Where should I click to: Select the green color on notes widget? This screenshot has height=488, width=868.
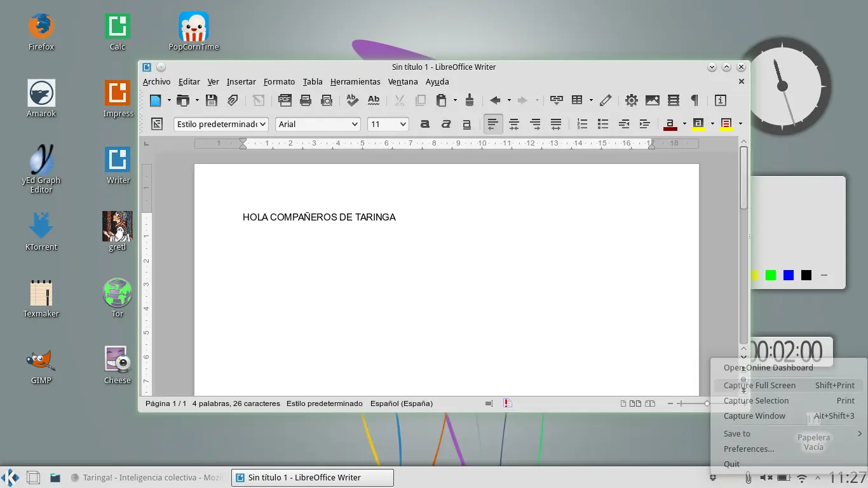click(x=771, y=275)
